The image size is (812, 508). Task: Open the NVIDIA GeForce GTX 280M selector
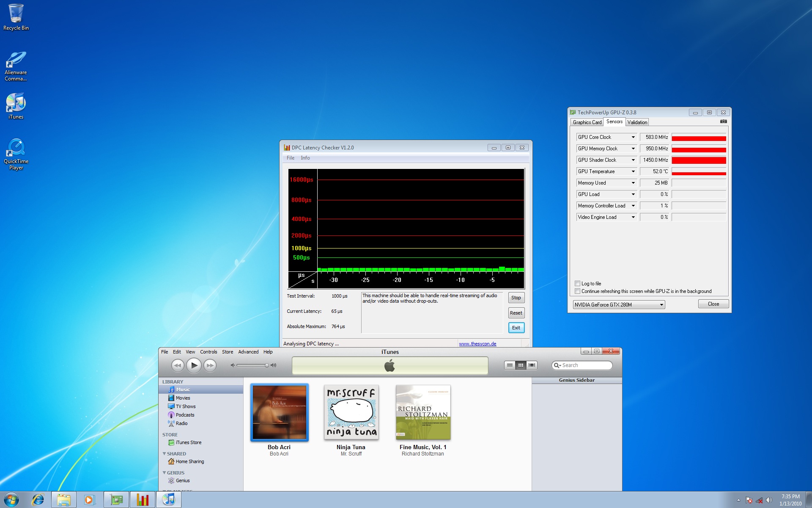tap(619, 305)
